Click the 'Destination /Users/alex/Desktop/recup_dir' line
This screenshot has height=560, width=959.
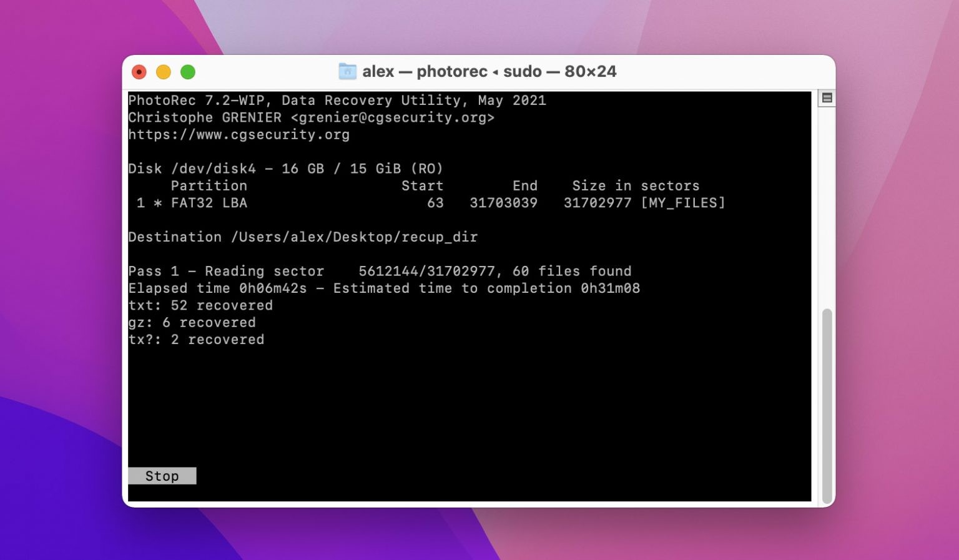303,237
